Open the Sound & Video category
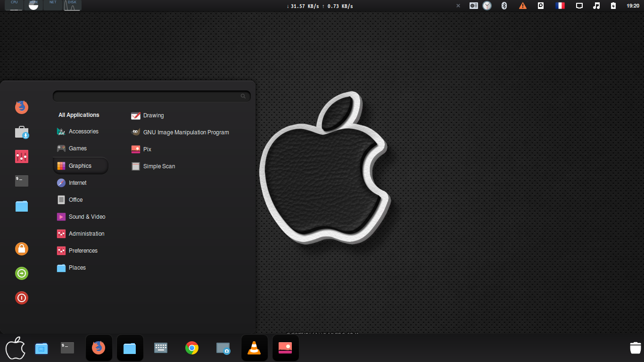Screen dimensions: 644x362 (x=80, y=217)
